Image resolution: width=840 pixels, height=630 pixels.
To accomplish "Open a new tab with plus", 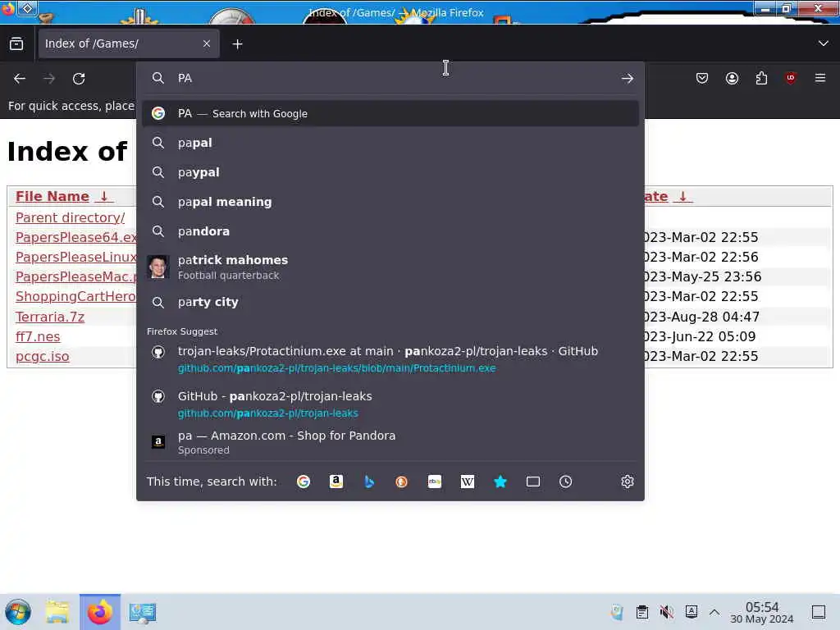I will coord(237,44).
